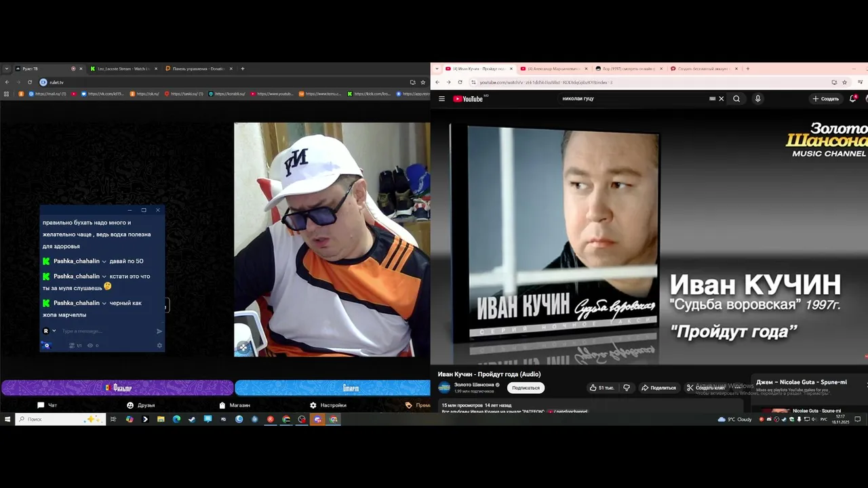
Task: Click the Ivan Kuchin video player
Action: click(x=649, y=237)
